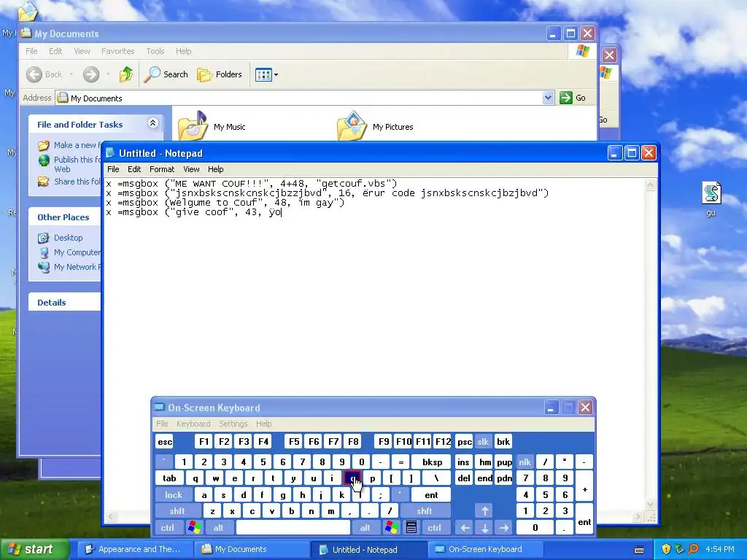Toggle the left shft key on the keyboard
This screenshot has width=747, height=560.
[x=177, y=511]
